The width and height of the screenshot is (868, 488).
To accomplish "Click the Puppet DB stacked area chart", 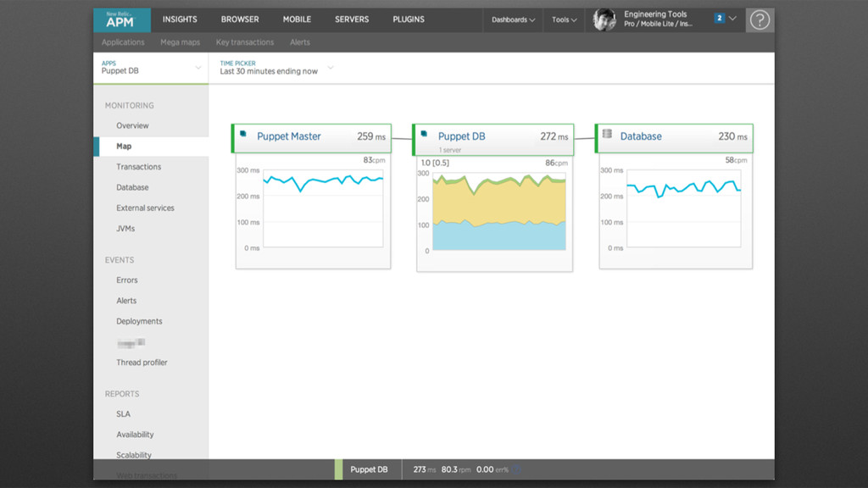I will coord(498,211).
